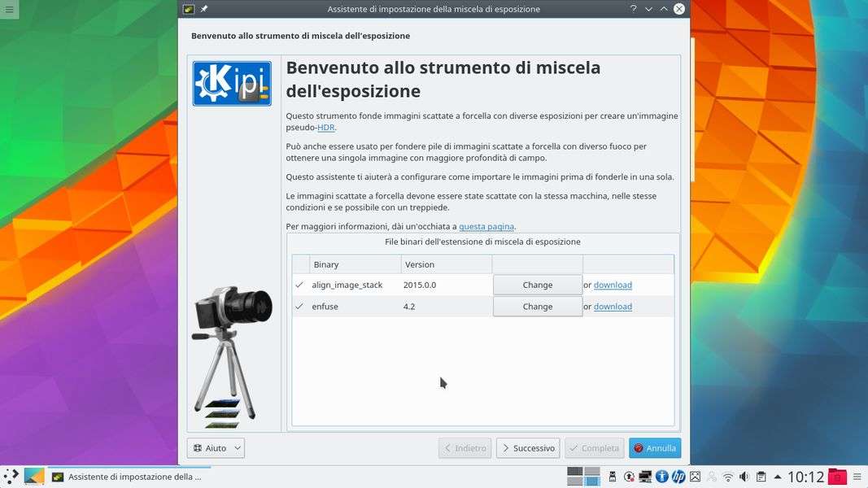Click the desktop wallpaper activity icon in taskbar
Image resolution: width=868 pixels, height=488 pixels.
[34, 477]
